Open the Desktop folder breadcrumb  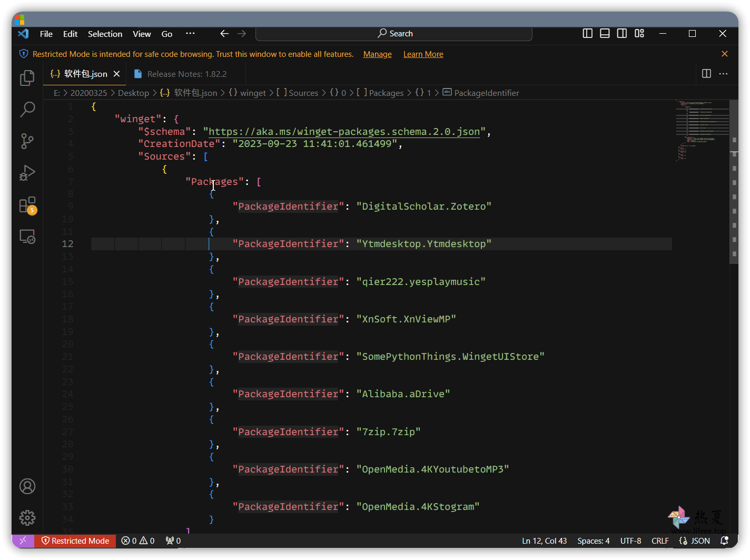tap(133, 93)
